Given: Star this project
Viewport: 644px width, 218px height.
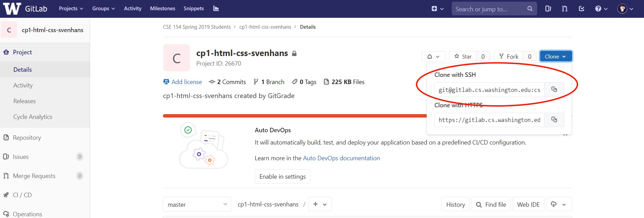Looking at the screenshot, I should pos(463,57).
